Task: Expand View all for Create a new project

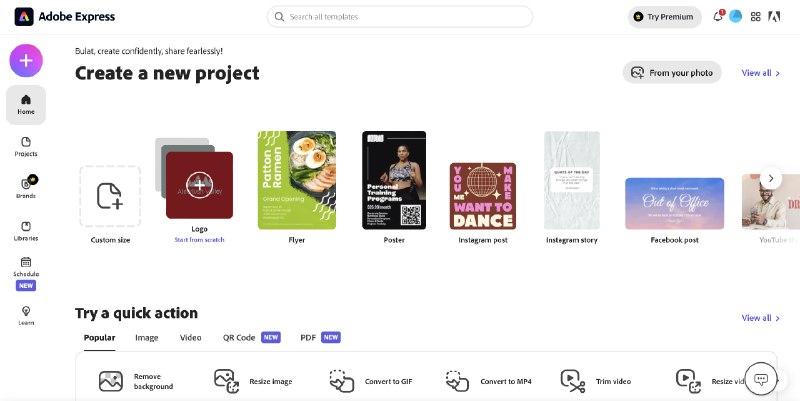Action: 760,73
